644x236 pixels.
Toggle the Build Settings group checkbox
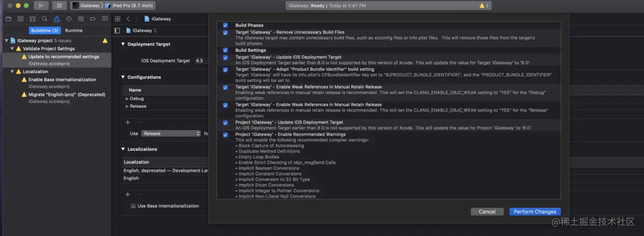tap(225, 50)
